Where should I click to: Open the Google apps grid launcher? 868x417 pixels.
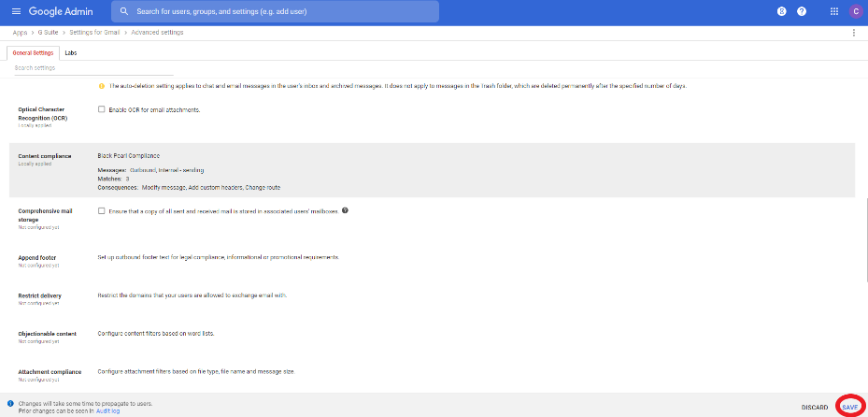coord(834,11)
